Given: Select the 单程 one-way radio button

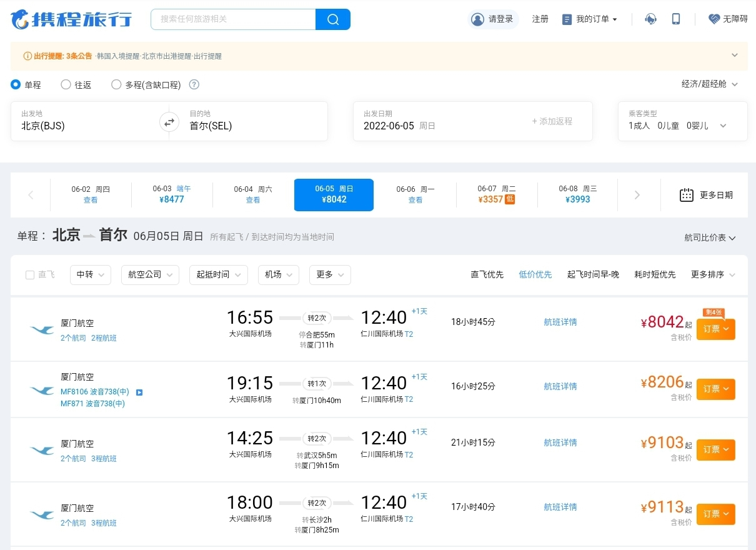Looking at the screenshot, I should 16,84.
